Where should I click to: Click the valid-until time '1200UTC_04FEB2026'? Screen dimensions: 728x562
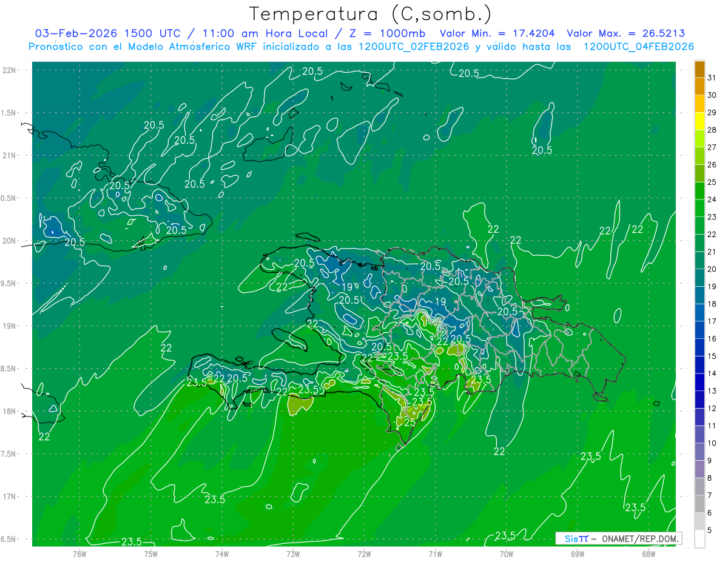pos(638,47)
